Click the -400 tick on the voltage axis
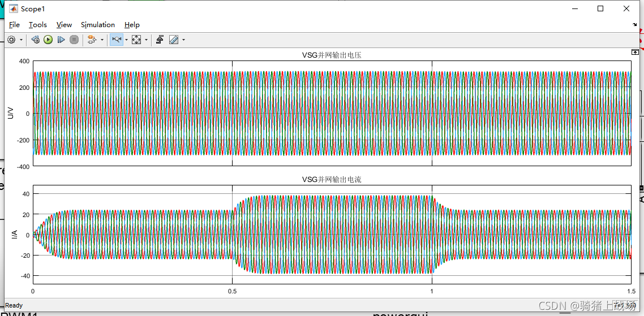The width and height of the screenshot is (644, 316). pyautogui.click(x=23, y=166)
